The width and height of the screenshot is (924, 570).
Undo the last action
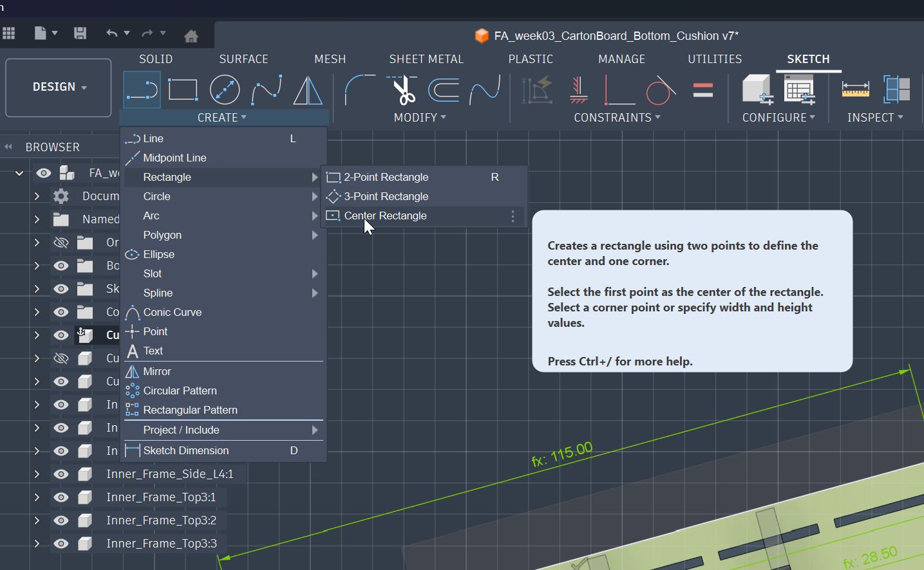[x=112, y=33]
